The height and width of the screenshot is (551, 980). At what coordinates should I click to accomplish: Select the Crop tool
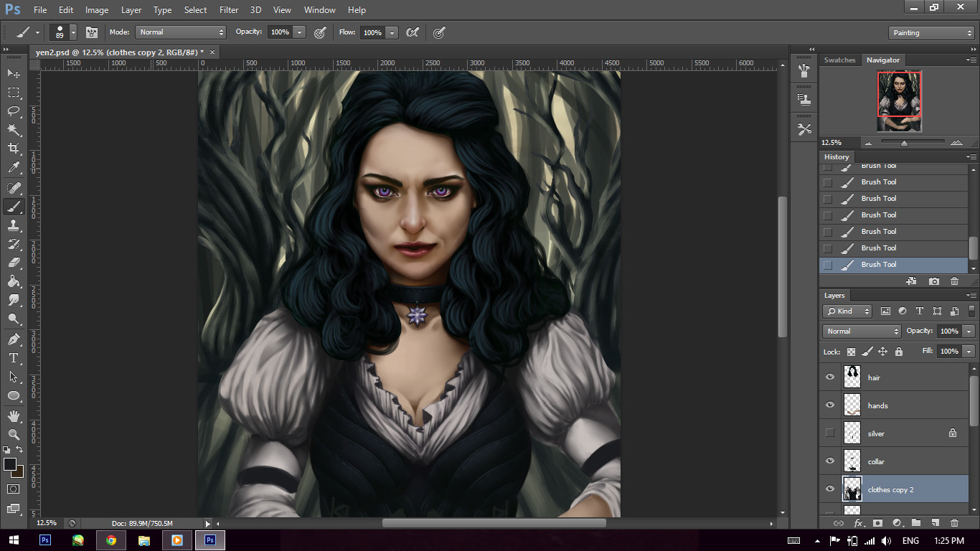click(x=14, y=149)
